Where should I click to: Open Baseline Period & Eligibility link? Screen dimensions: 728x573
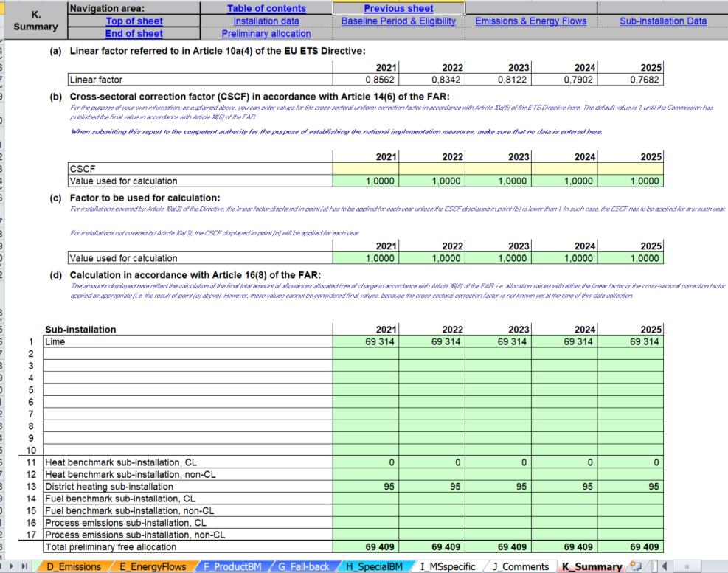pyautogui.click(x=398, y=21)
